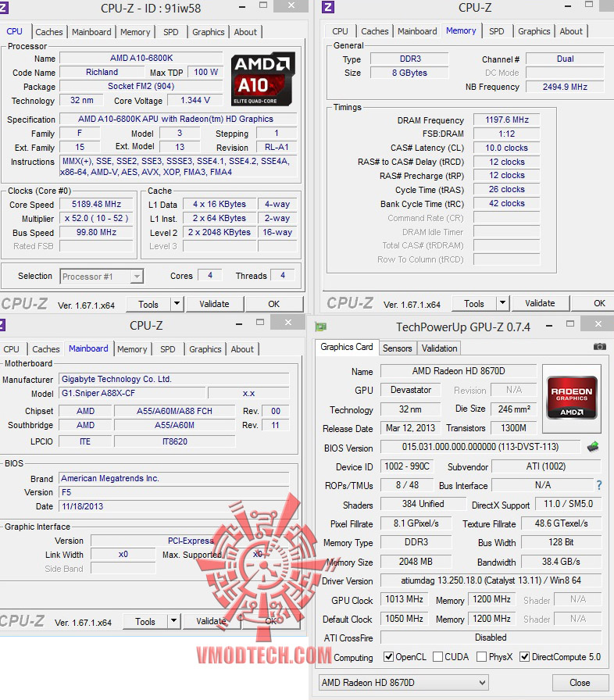Click the NB Frequency 2494.9 MHz value
This screenshot has height=700, width=614.
[x=565, y=87]
